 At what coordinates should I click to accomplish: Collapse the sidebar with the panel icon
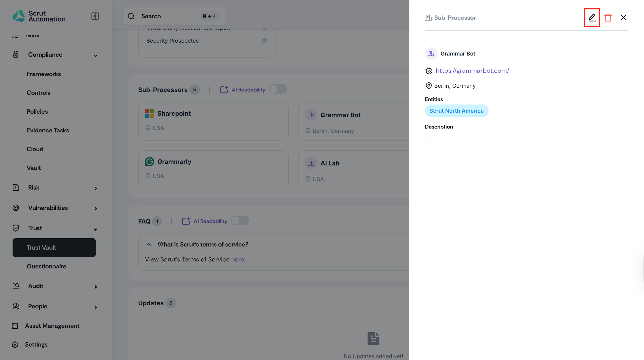(95, 16)
